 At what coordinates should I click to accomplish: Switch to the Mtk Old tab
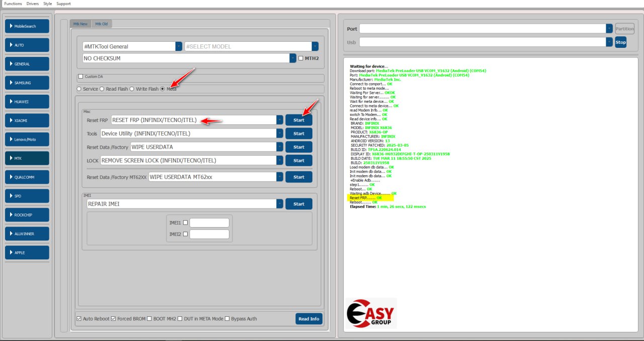coord(102,24)
